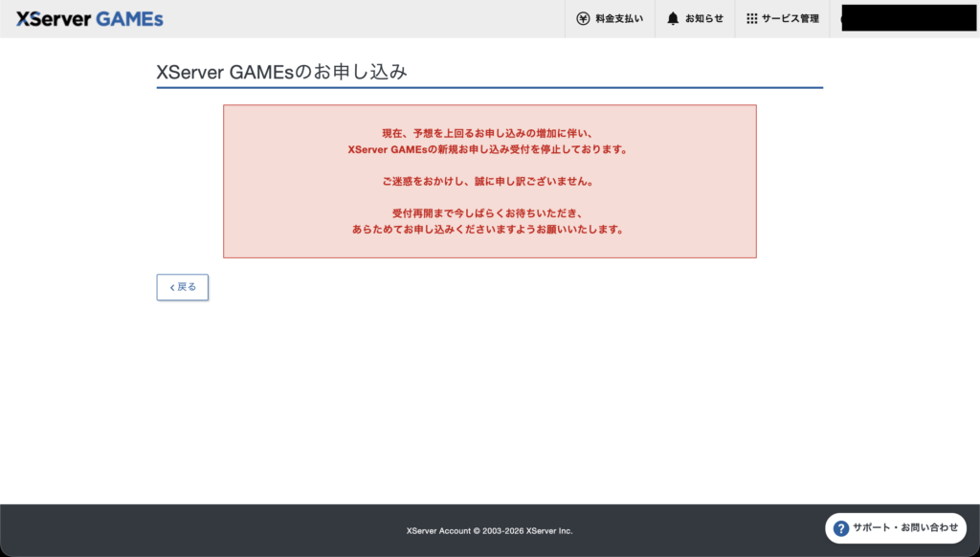Go back with the 戻る button

pyautogui.click(x=183, y=287)
